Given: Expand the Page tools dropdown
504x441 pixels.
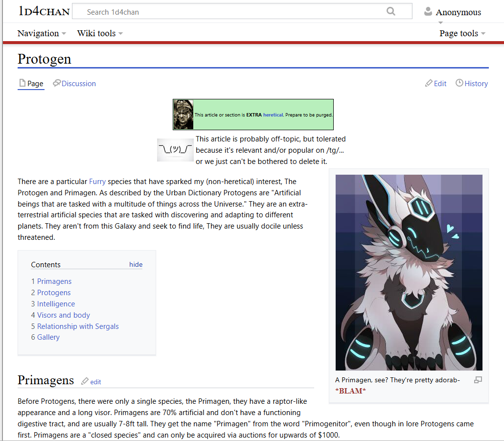Looking at the screenshot, I should pyautogui.click(x=462, y=33).
